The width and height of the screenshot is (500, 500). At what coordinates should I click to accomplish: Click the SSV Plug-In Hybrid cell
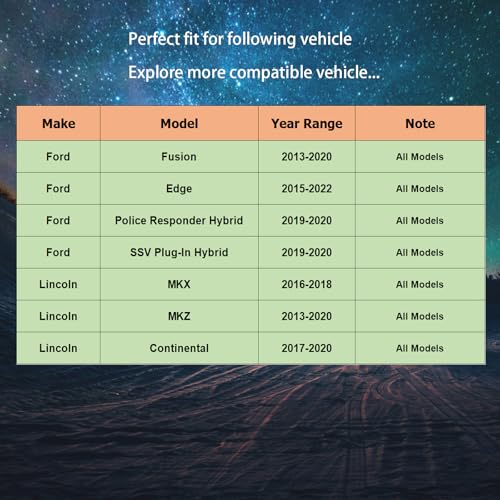[x=179, y=252]
